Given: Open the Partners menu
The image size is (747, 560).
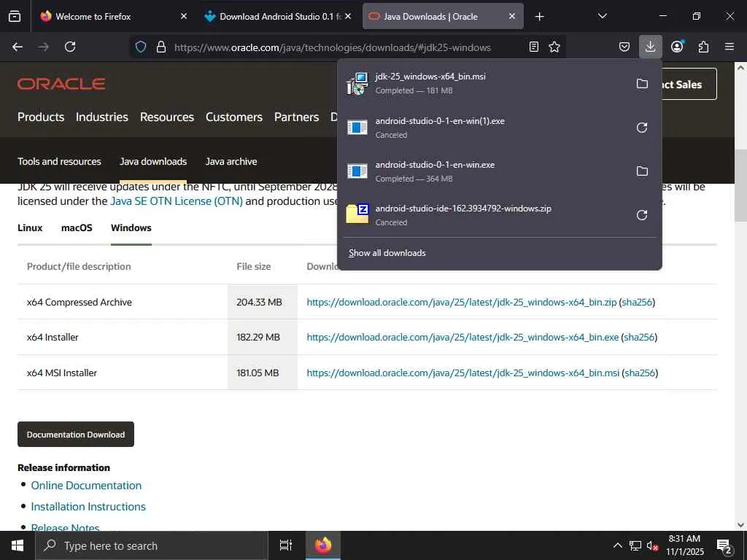Looking at the screenshot, I should [296, 117].
